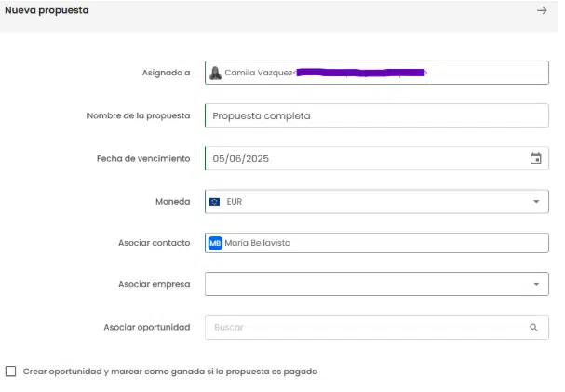Screen dimensions: 565x392
Task: Click the María Bellavista contact name
Action: (258, 243)
